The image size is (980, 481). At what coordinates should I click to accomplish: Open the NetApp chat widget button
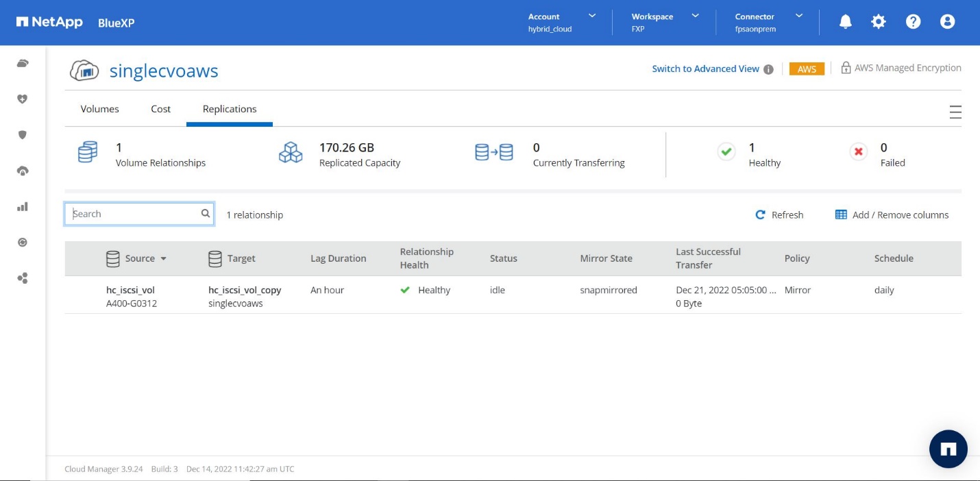(x=948, y=449)
